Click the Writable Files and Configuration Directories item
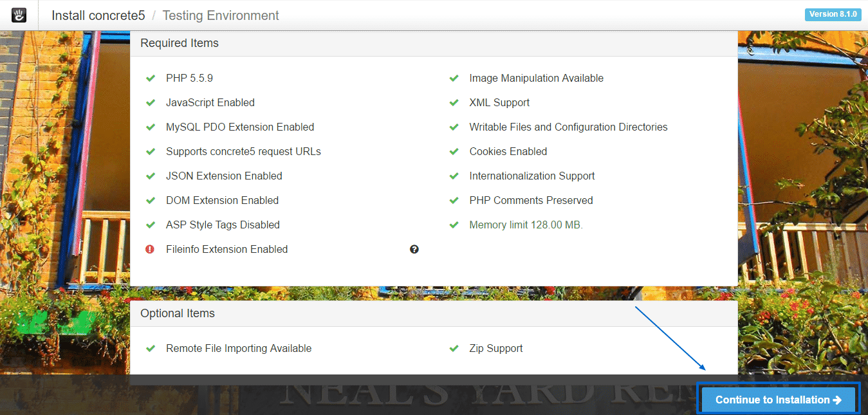This screenshot has height=415, width=868. 568,127
